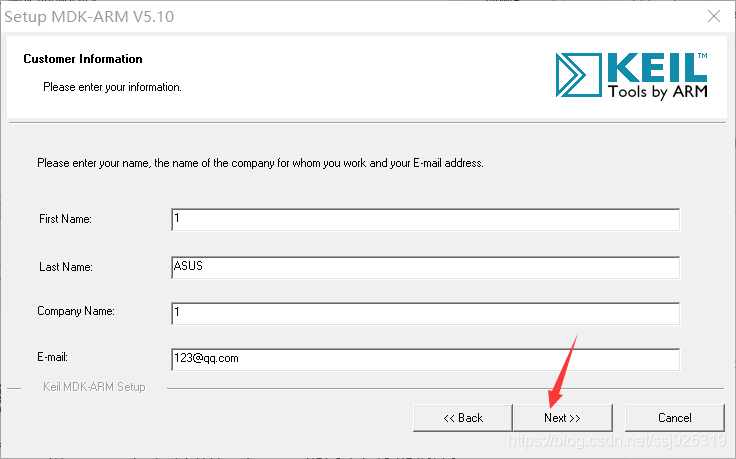736x459 pixels.
Task: Click the Last Name label
Action: tap(66, 267)
